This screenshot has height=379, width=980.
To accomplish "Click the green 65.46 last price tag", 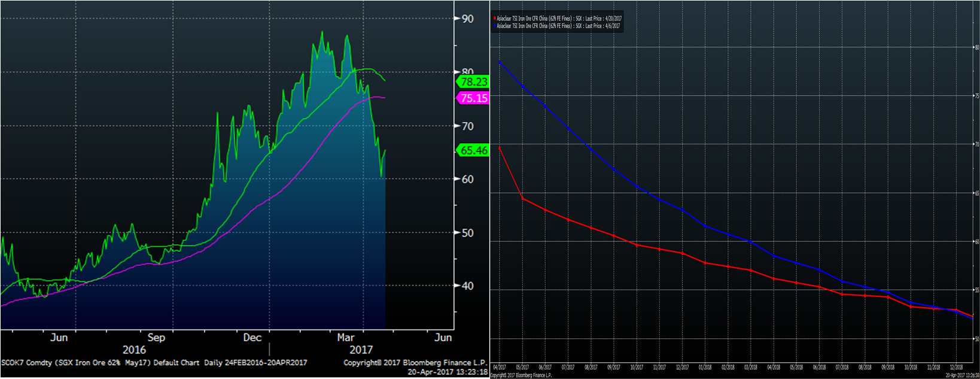I will [473, 150].
